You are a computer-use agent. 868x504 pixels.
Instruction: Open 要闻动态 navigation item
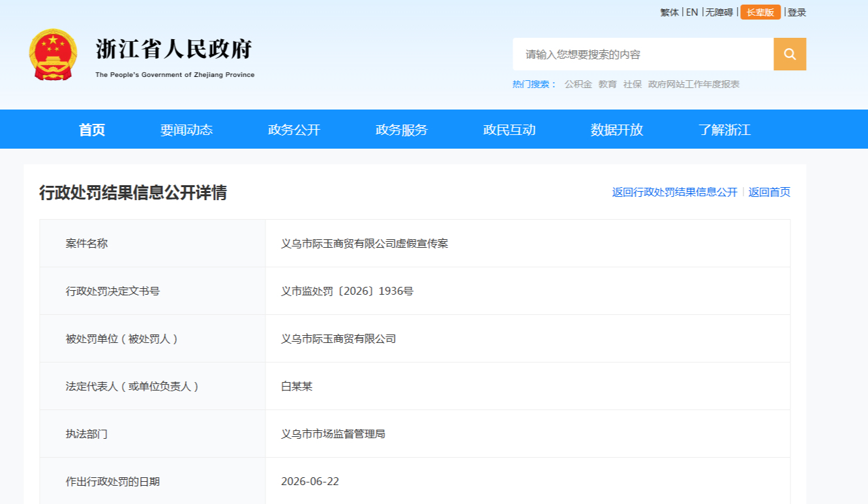(x=187, y=130)
